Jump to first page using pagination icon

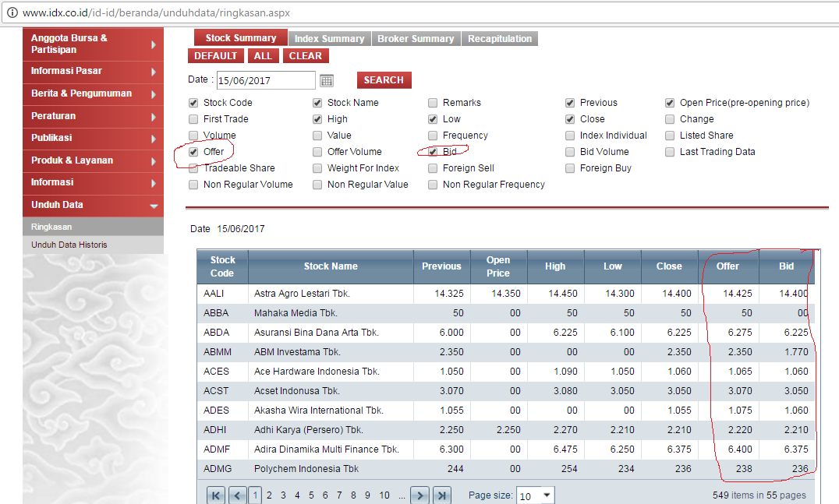click(x=215, y=495)
